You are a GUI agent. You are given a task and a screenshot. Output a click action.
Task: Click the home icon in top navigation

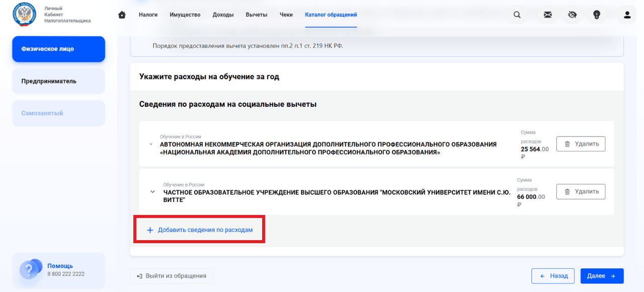(x=122, y=15)
